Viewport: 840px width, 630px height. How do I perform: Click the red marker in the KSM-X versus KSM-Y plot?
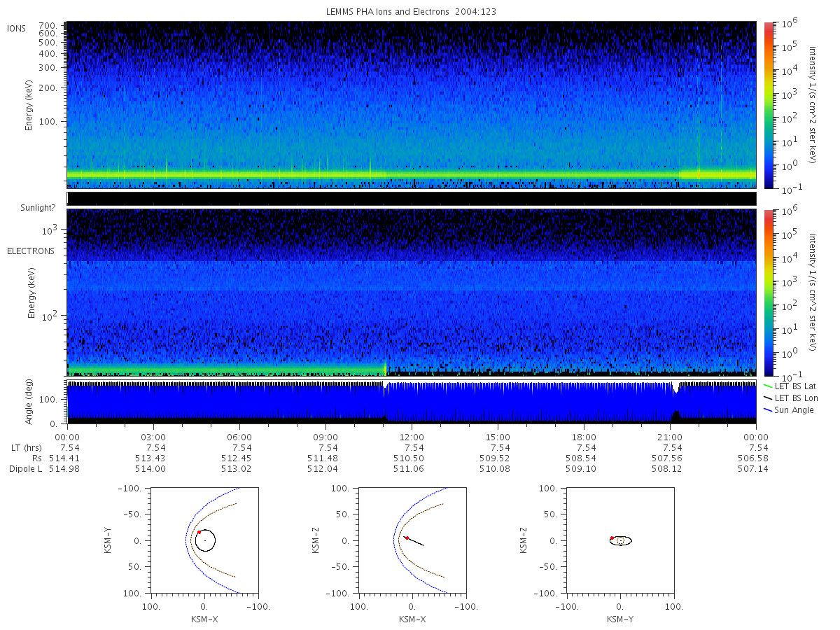pyautogui.click(x=199, y=532)
